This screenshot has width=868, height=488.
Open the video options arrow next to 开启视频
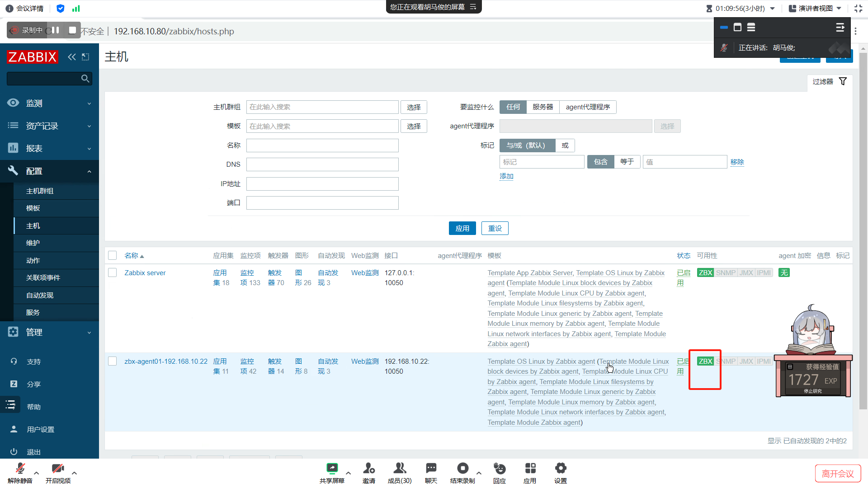click(74, 473)
